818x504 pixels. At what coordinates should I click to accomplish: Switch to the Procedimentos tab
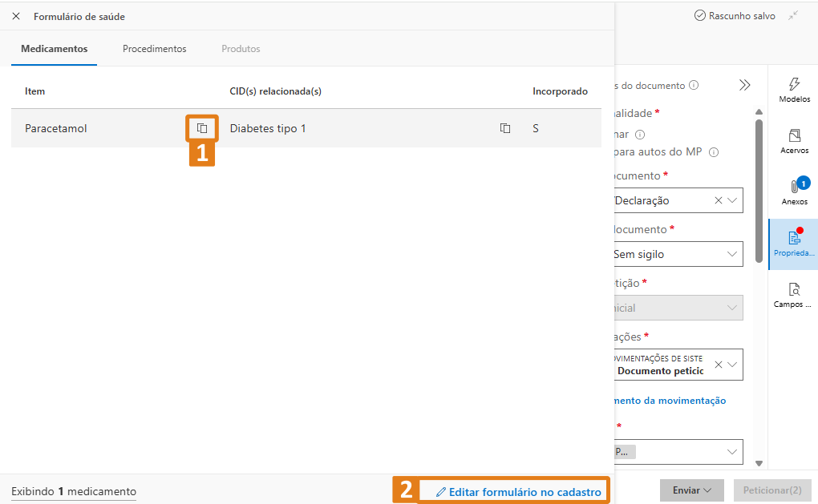155,48
